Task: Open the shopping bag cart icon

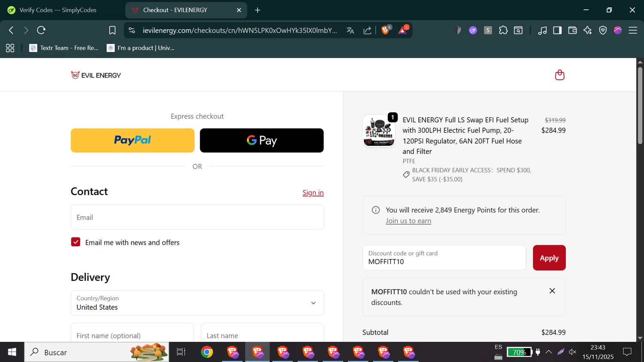Action: pos(559,75)
